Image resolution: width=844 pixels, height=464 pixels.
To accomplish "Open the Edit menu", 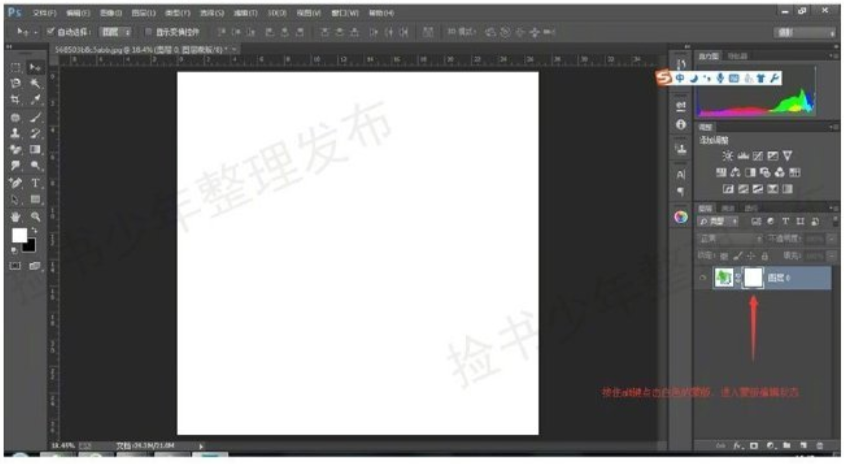I will [x=78, y=12].
